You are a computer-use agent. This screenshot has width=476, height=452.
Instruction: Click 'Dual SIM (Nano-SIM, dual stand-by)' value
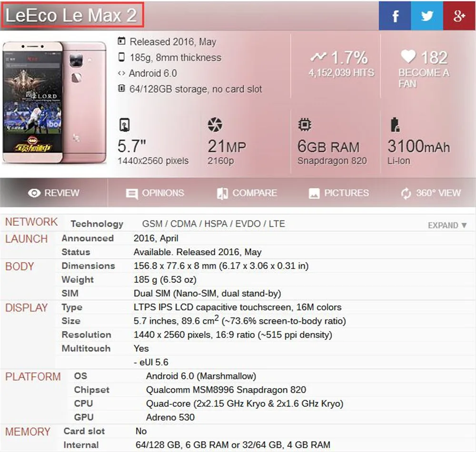click(x=208, y=293)
